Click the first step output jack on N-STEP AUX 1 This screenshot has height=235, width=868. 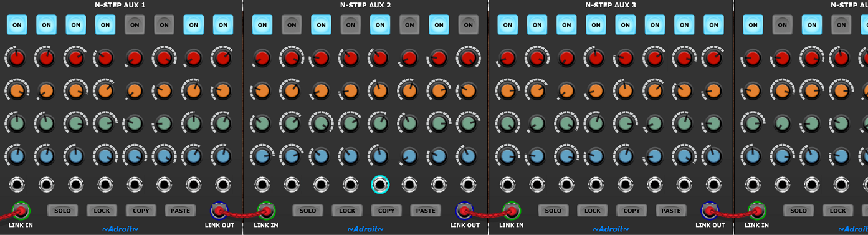[x=17, y=185]
